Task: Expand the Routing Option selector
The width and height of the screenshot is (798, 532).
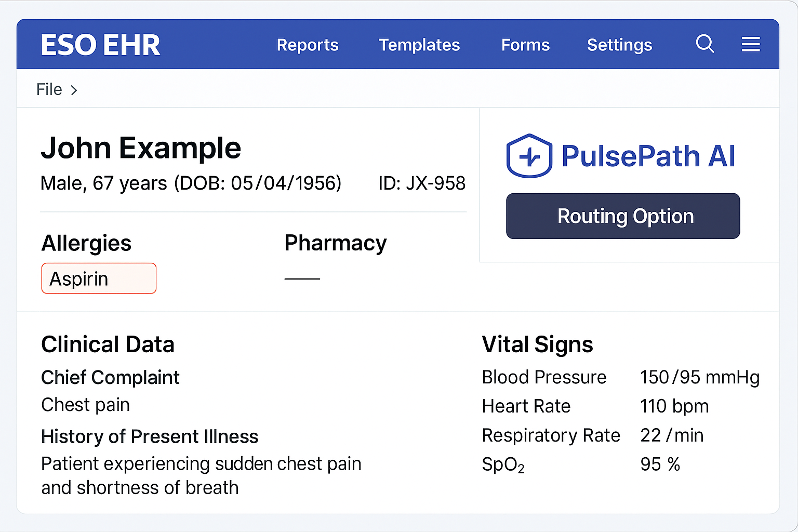Action: (623, 216)
